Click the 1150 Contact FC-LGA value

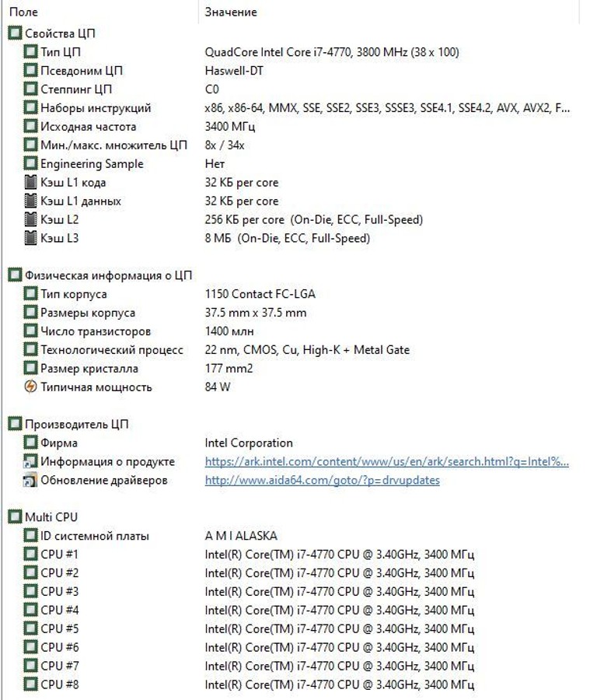260,294
